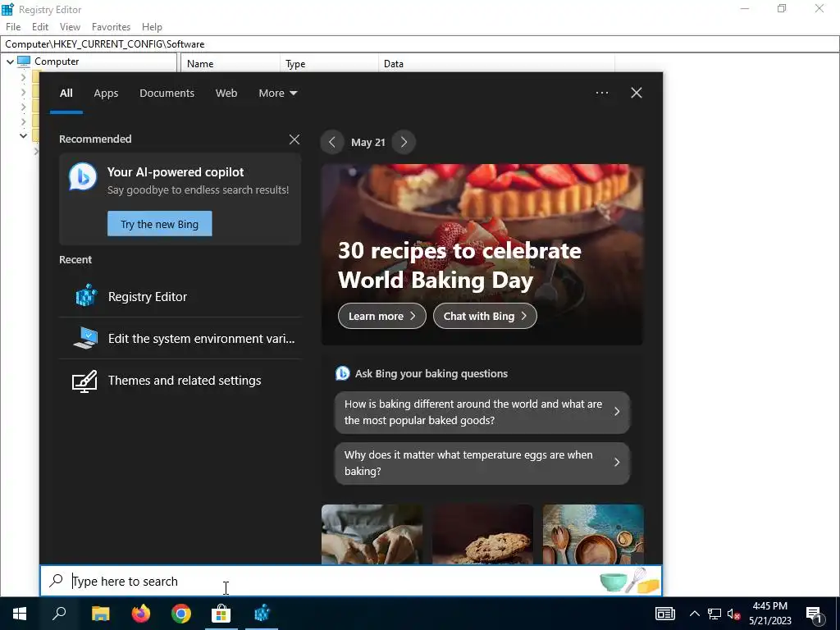Viewport: 840px width, 630px height.
Task: Click Try the new Bing button
Action: (160, 224)
